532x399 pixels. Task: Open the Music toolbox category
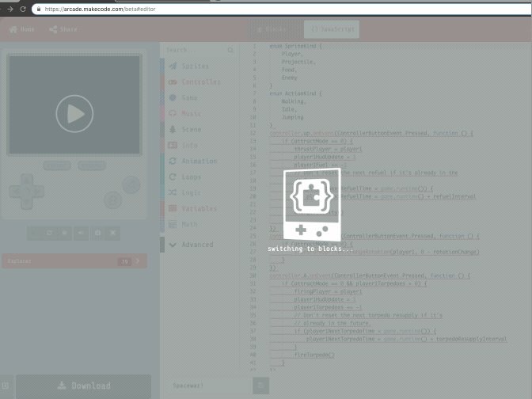[x=199, y=114]
